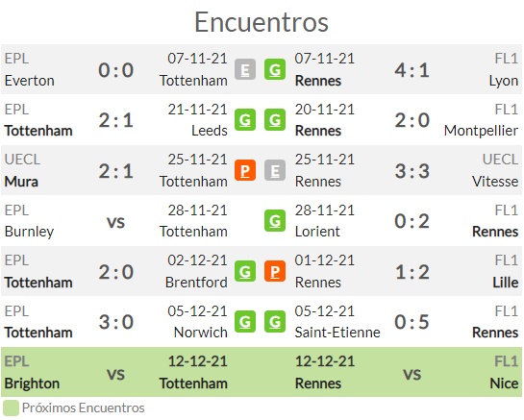The image size is (524, 420).
Task: Click the green G badge for Tottenham vs Norwich
Action: (245, 321)
